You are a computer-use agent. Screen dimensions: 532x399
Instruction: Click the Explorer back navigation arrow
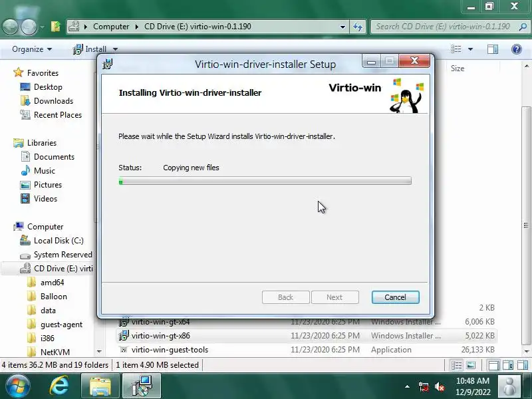pos(10,27)
